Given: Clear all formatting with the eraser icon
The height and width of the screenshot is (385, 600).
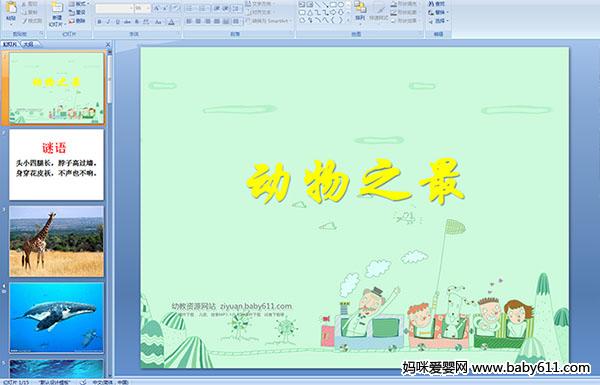Looking at the screenshot, I should tap(176, 8).
